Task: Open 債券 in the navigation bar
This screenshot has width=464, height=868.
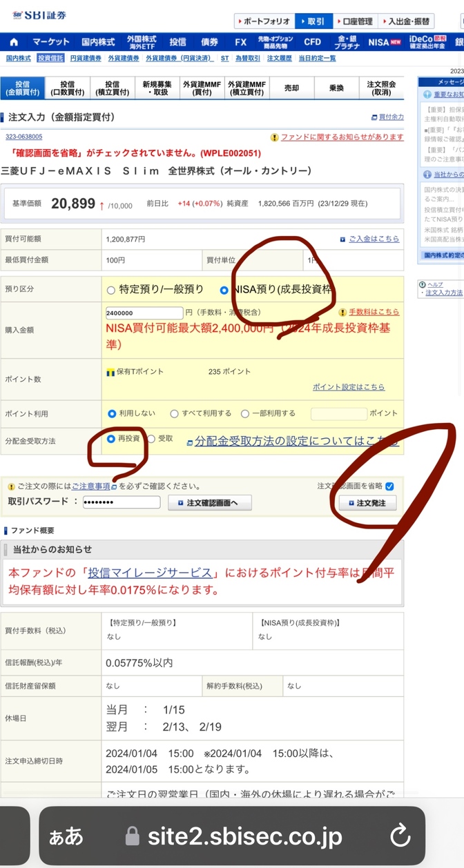Action: [209, 42]
